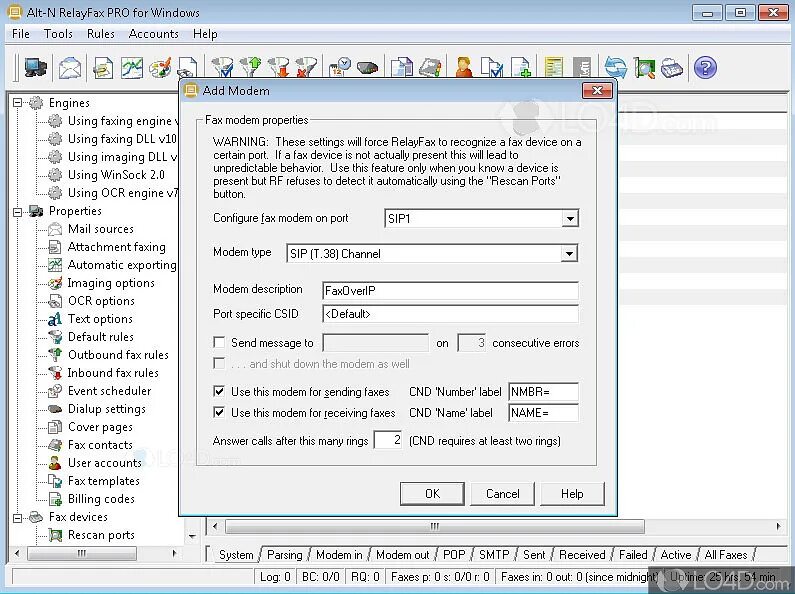The height and width of the screenshot is (594, 795).
Task: Switch to the Parsing tab
Action: pos(284,555)
